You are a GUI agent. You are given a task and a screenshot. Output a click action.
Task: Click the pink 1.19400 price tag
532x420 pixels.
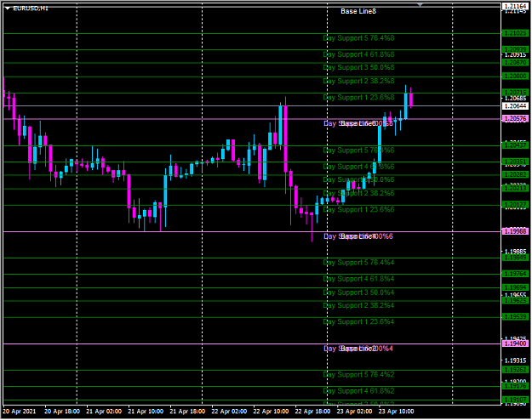pyautogui.click(x=515, y=343)
